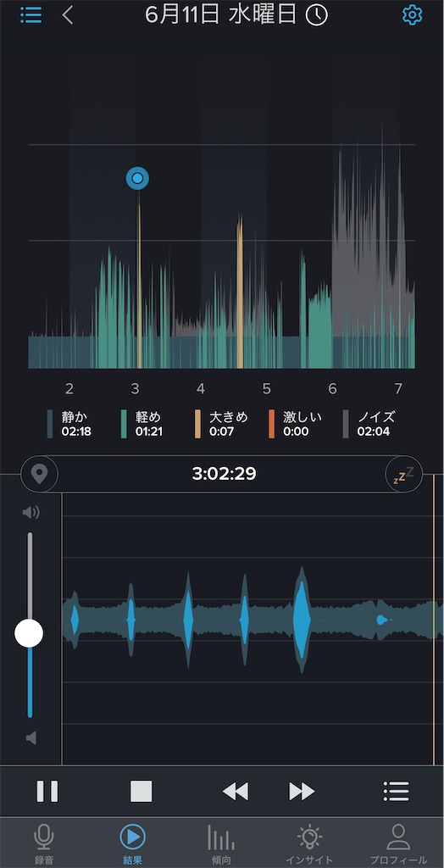Tap the ノイズ 02:04 legend entry

(x=369, y=424)
